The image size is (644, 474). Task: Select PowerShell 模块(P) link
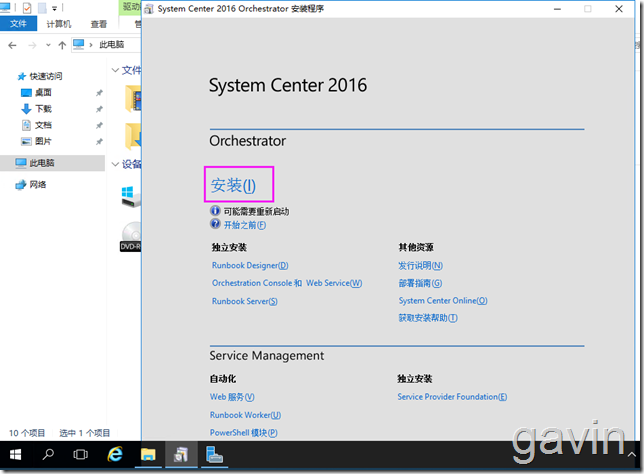pos(244,433)
